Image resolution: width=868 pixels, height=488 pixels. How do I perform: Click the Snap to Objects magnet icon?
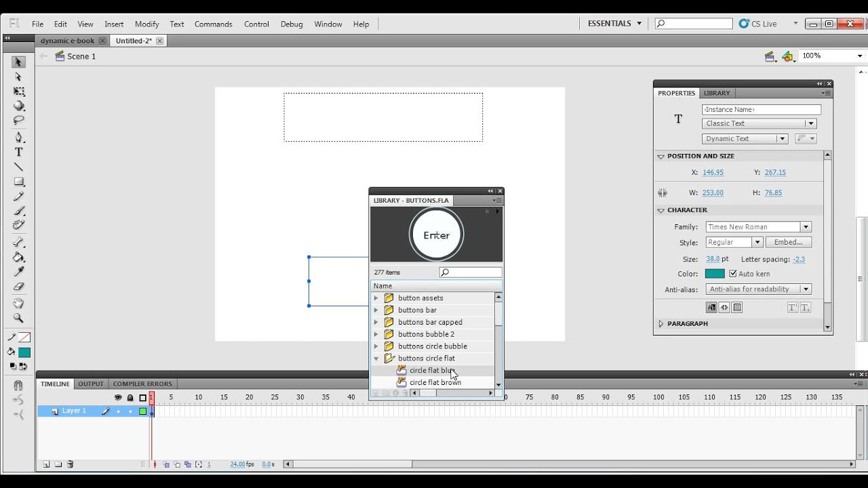pos(18,385)
